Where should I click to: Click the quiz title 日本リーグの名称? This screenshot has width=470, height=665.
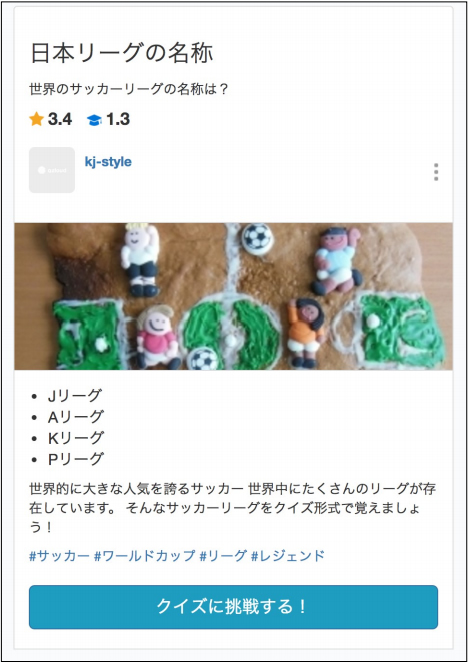[x=122, y=53]
